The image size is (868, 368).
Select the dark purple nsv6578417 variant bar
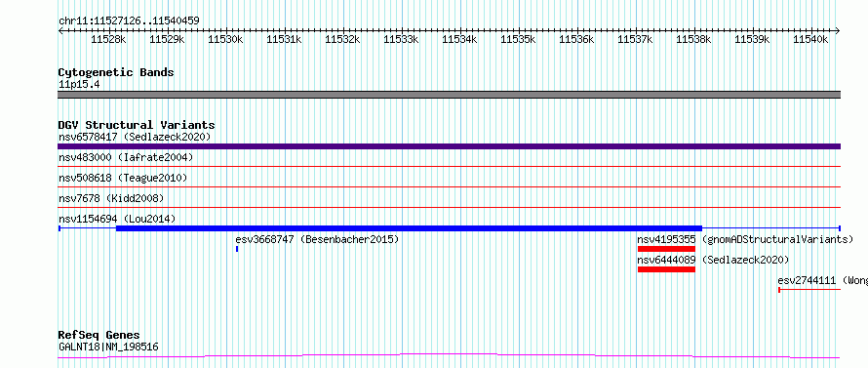tap(449, 146)
